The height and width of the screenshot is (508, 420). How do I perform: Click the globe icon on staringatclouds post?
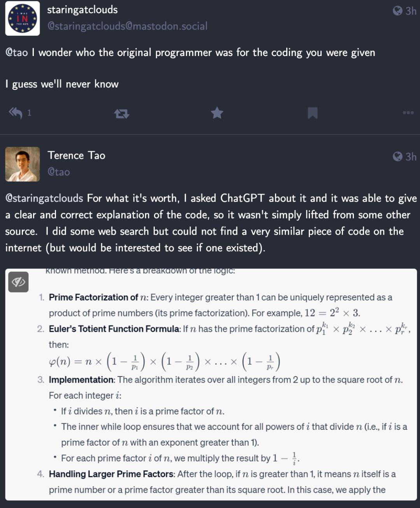397,11
